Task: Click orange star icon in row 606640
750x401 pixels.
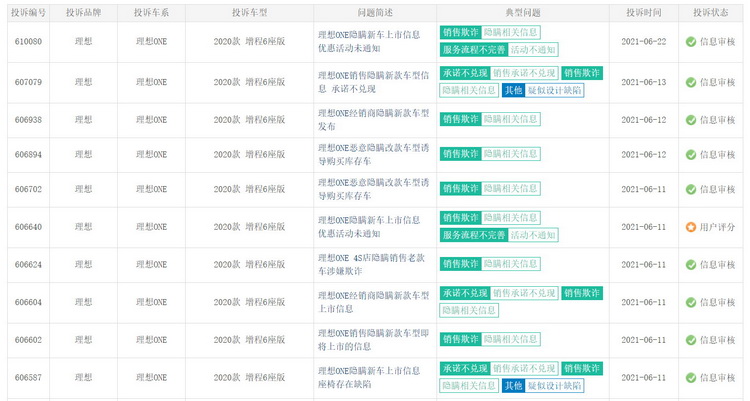Action: pos(691,227)
